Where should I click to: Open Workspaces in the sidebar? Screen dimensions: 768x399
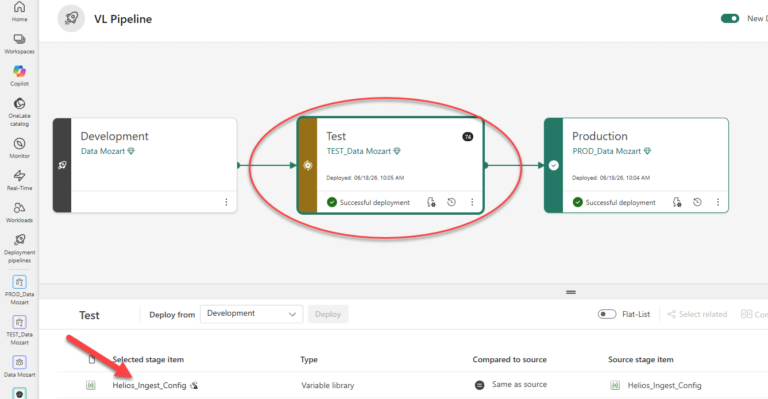pyautogui.click(x=20, y=44)
